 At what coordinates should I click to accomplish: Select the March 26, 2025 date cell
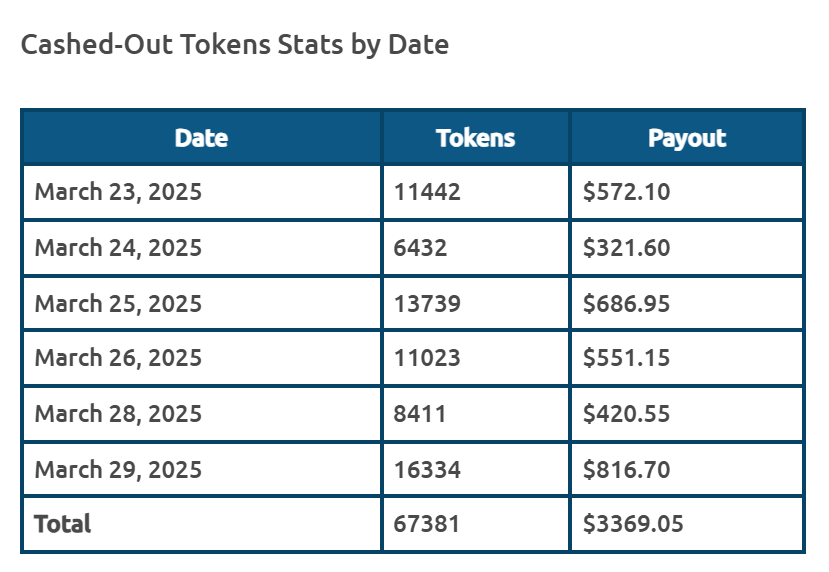[201, 358]
